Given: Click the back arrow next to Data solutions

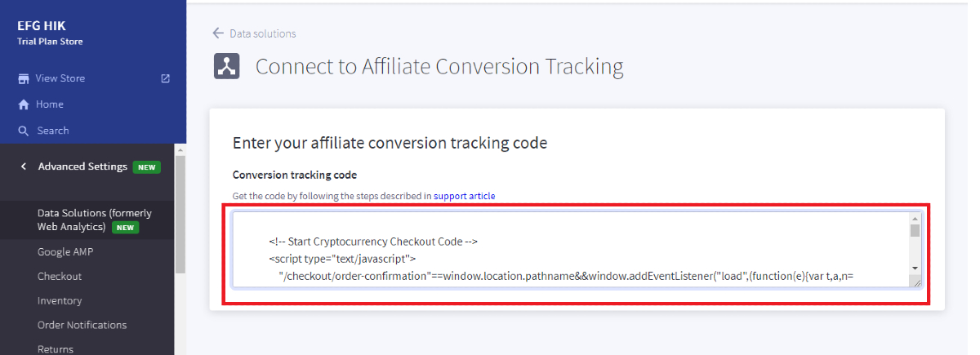Looking at the screenshot, I should point(218,33).
